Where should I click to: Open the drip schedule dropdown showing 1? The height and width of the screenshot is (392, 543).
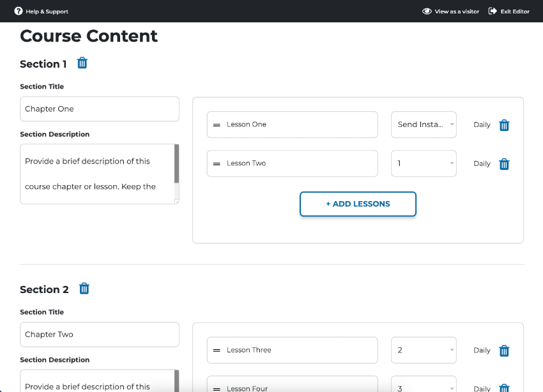click(424, 163)
